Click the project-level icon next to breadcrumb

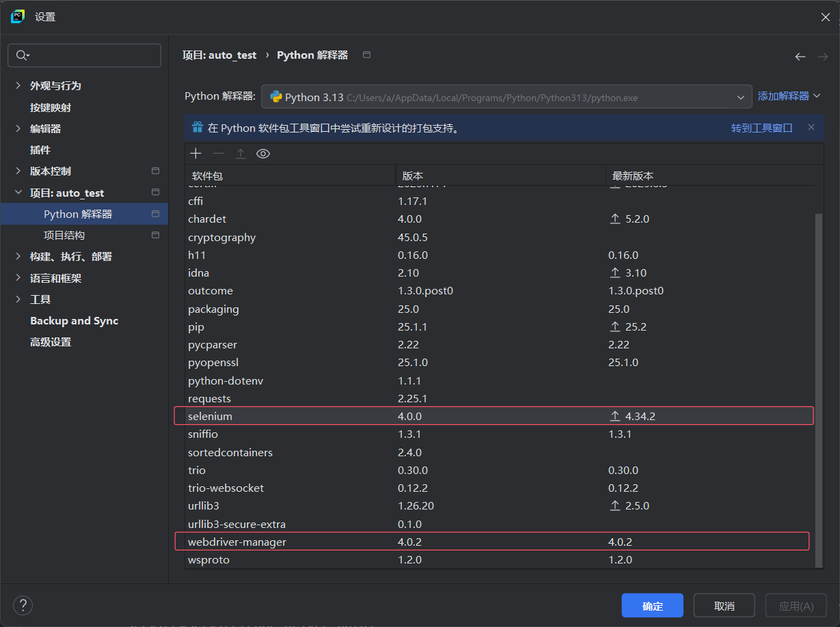tap(366, 55)
